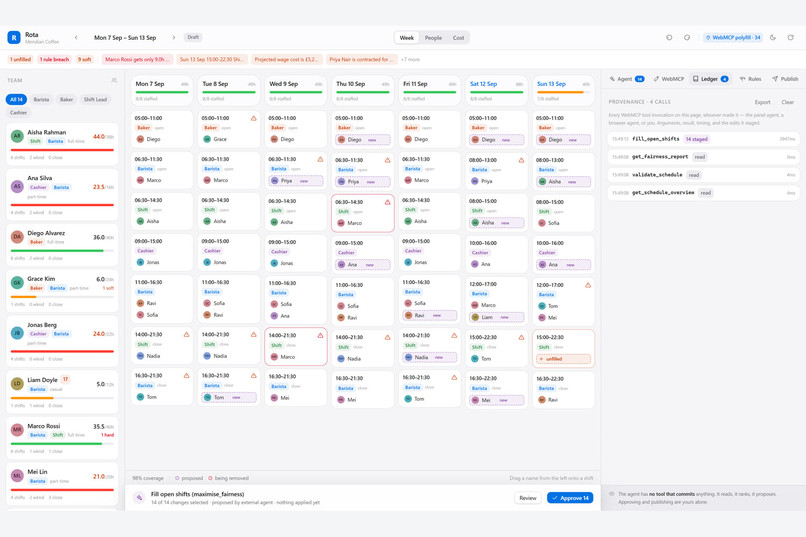Click warning triangle on Wed 14:00–21:30 shift
The image size is (806, 537).
[320, 335]
